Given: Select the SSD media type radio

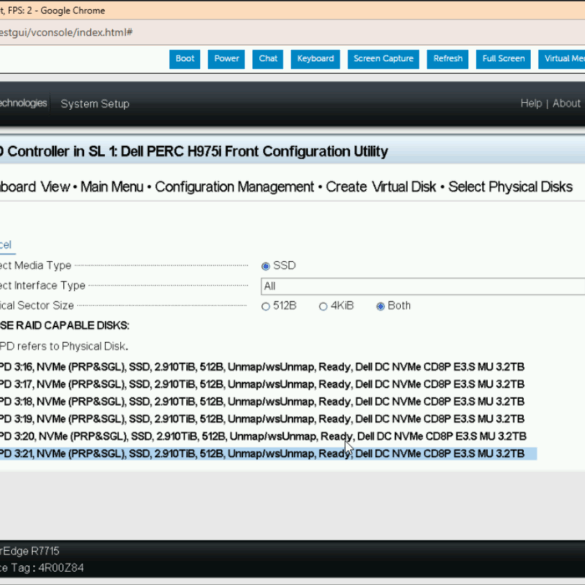Looking at the screenshot, I should pyautogui.click(x=266, y=266).
